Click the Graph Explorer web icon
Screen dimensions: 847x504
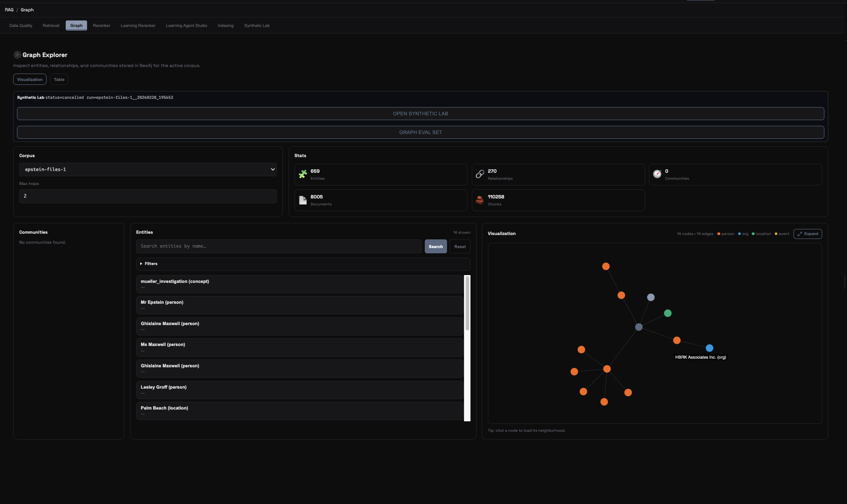tap(17, 55)
